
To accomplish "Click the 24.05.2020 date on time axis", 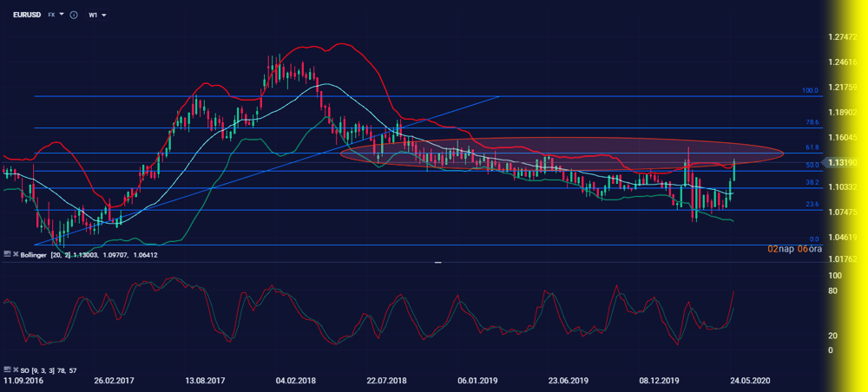I will click(x=750, y=381).
